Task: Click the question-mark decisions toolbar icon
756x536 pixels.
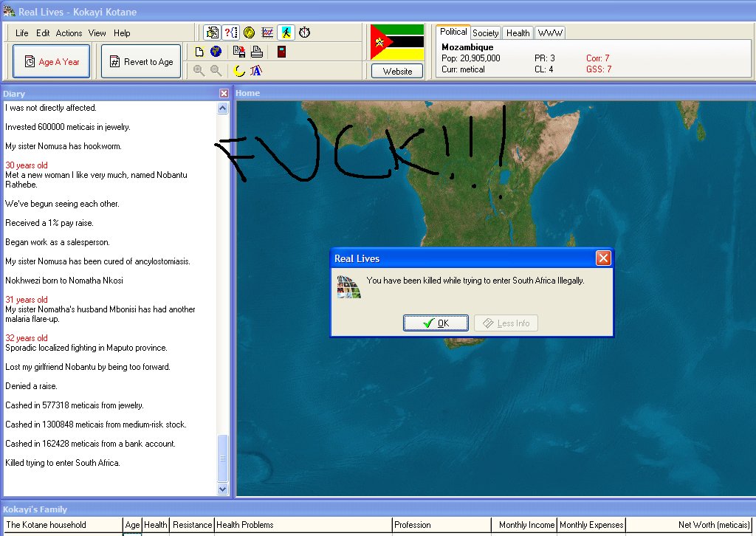Action: pyautogui.click(x=231, y=32)
